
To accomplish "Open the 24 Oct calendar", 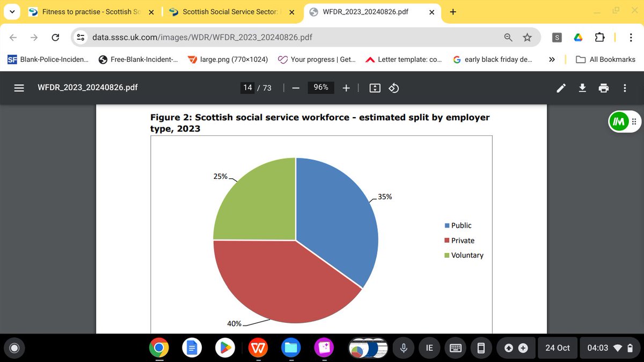I will click(x=557, y=348).
